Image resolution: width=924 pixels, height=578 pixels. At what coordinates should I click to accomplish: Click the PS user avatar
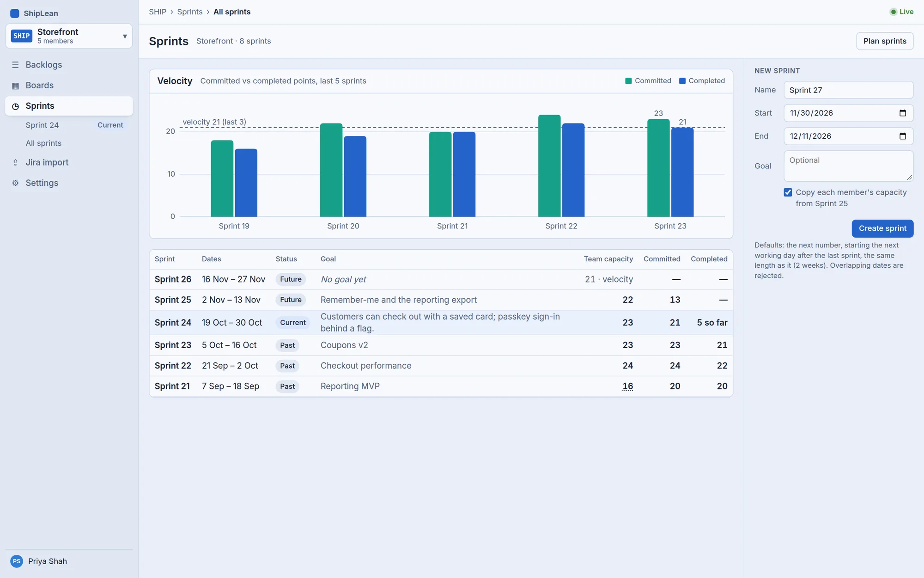coord(17,561)
